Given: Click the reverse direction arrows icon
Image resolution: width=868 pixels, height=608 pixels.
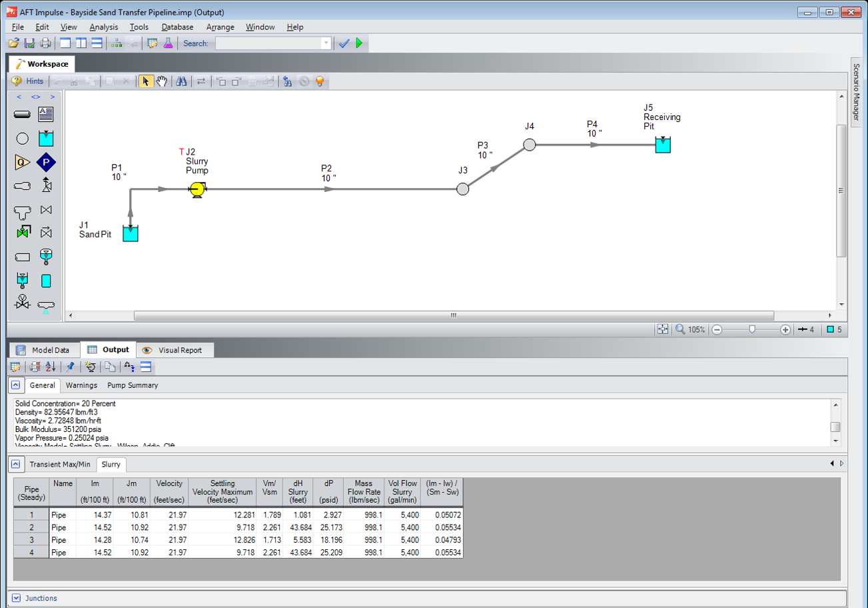Looking at the screenshot, I should point(201,81).
